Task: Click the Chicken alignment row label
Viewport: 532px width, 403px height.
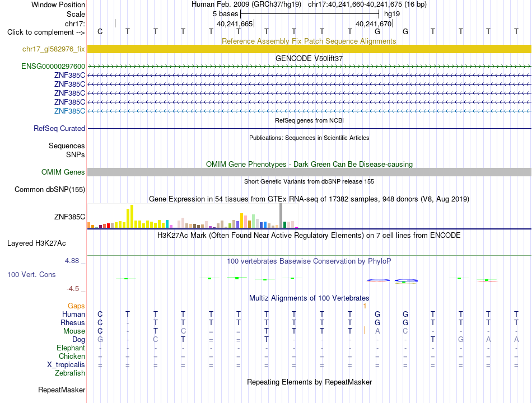Action: tap(72, 356)
